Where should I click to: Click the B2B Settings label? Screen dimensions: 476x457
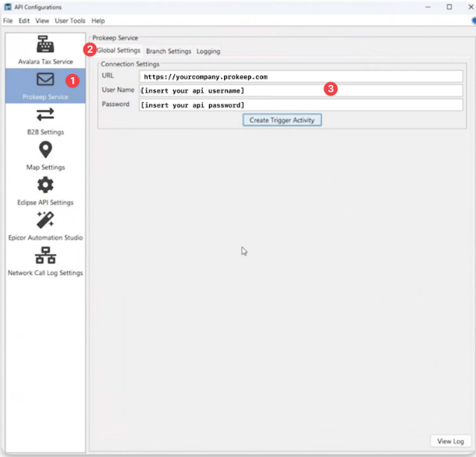point(46,132)
